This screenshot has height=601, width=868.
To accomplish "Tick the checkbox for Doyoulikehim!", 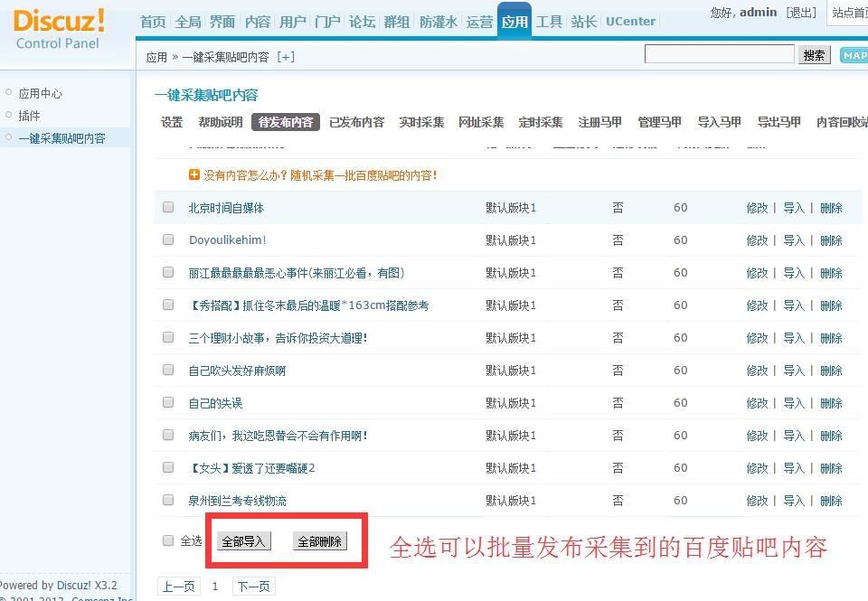I will point(168,239).
